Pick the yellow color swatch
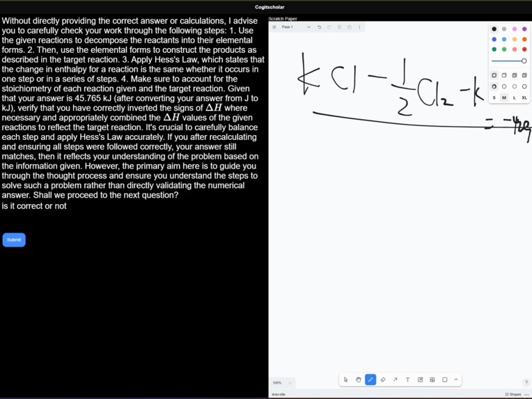Screen dimensions: 532x399 [x=515, y=40]
